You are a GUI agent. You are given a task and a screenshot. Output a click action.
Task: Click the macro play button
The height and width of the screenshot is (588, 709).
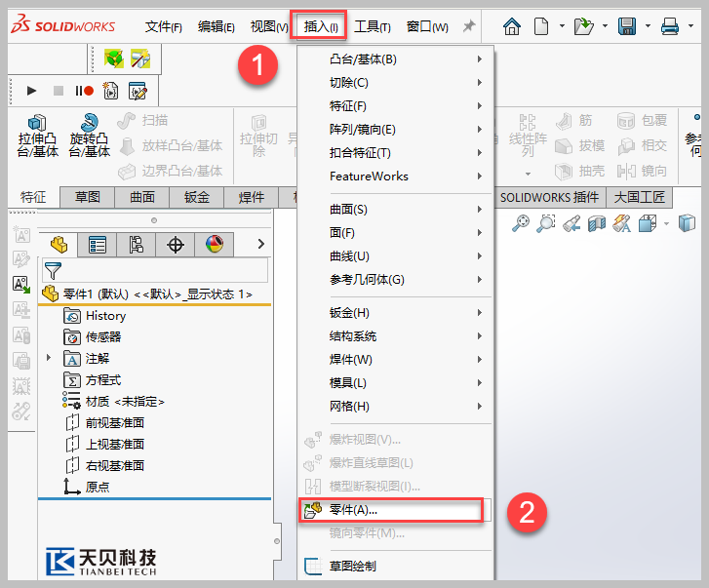coord(31,91)
